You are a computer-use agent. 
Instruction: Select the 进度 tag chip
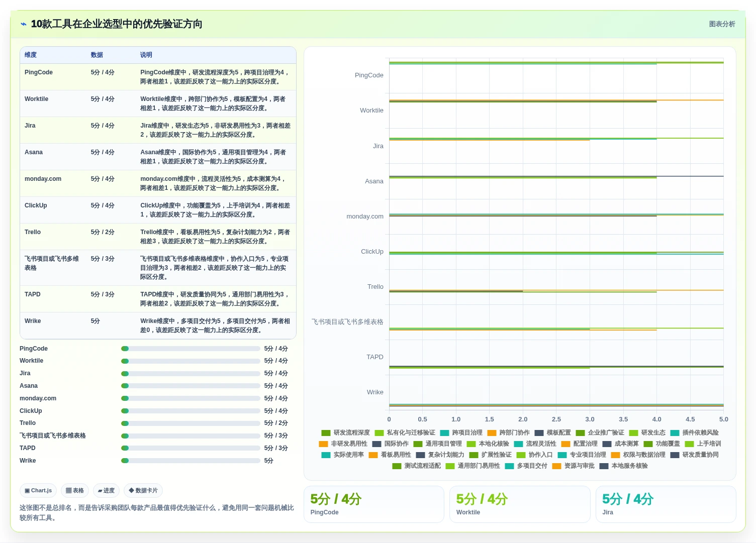pos(106,491)
